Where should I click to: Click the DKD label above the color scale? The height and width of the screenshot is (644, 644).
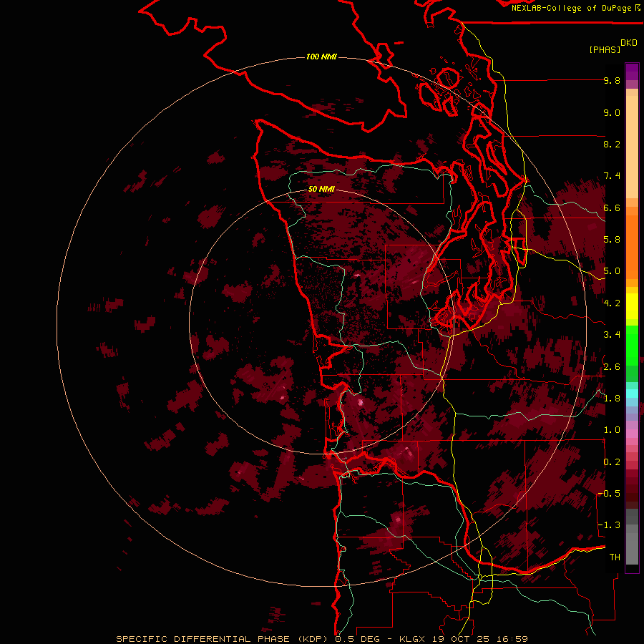coord(629,43)
